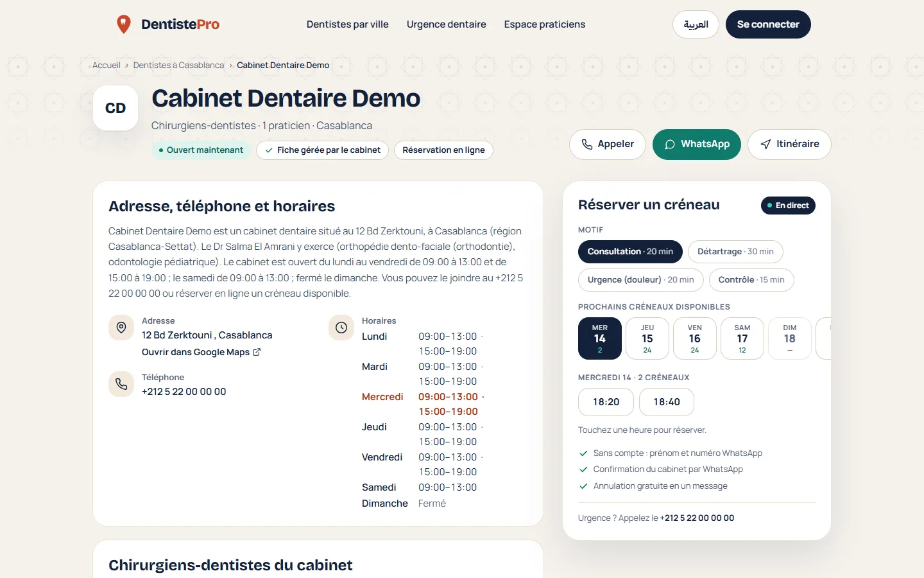Book the 18:20 time slot
This screenshot has height=578, width=924.
[606, 402]
